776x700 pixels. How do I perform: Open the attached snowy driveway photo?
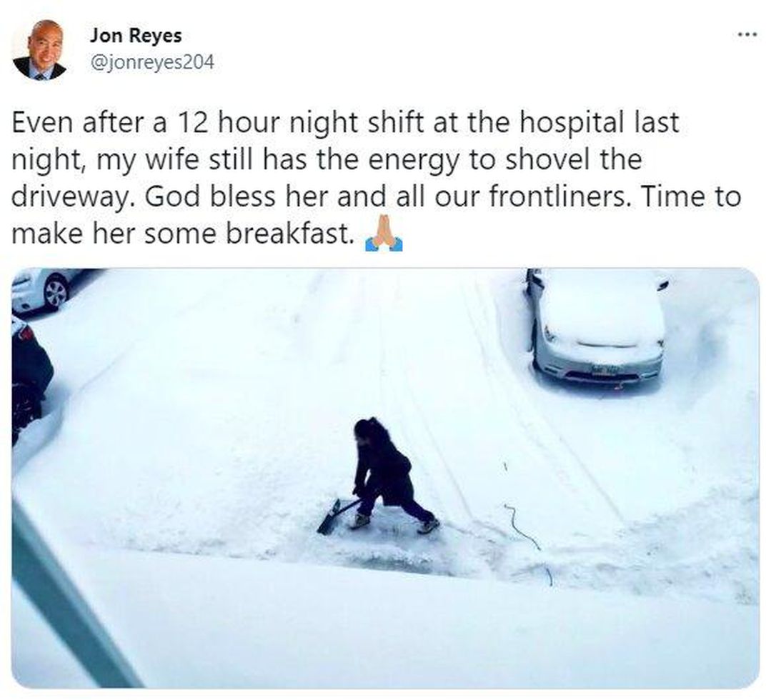[386, 478]
